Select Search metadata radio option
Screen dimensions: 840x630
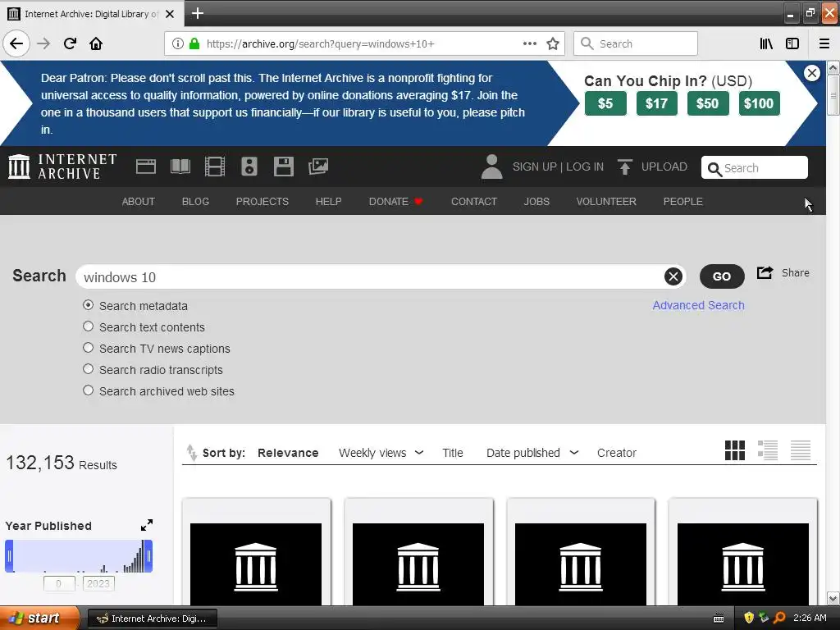pyautogui.click(x=88, y=305)
